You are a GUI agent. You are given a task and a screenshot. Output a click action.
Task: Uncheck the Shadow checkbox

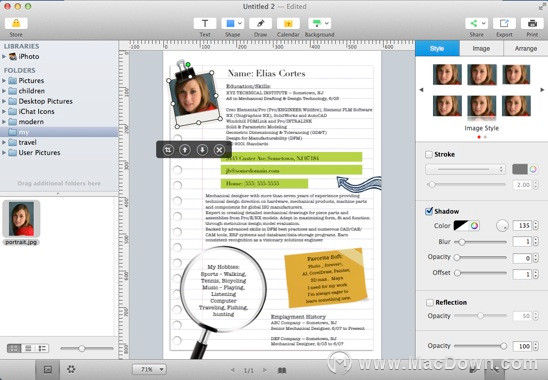[x=429, y=211]
